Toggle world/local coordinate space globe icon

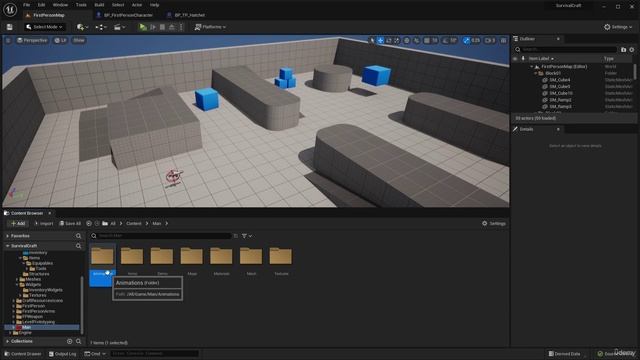[407, 40]
